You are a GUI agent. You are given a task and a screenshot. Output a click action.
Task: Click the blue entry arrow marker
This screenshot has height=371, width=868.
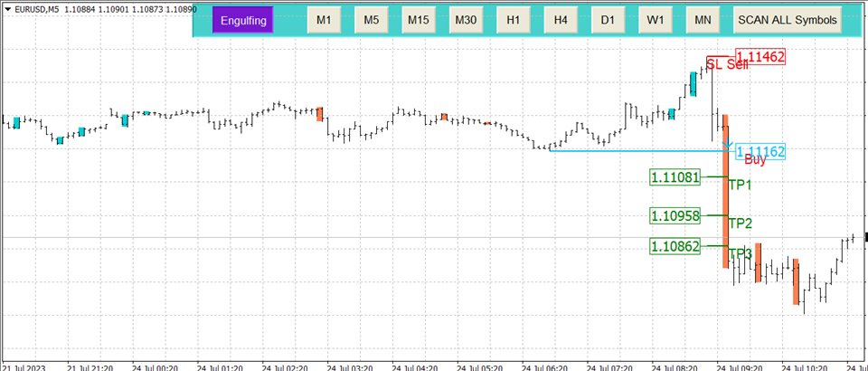pyautogui.click(x=727, y=143)
